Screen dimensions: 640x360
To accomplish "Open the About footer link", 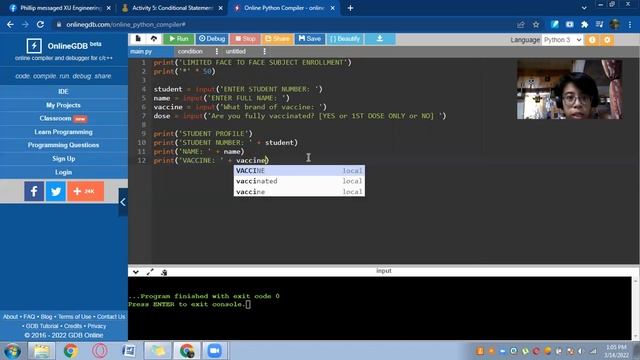I will [x=11, y=317].
